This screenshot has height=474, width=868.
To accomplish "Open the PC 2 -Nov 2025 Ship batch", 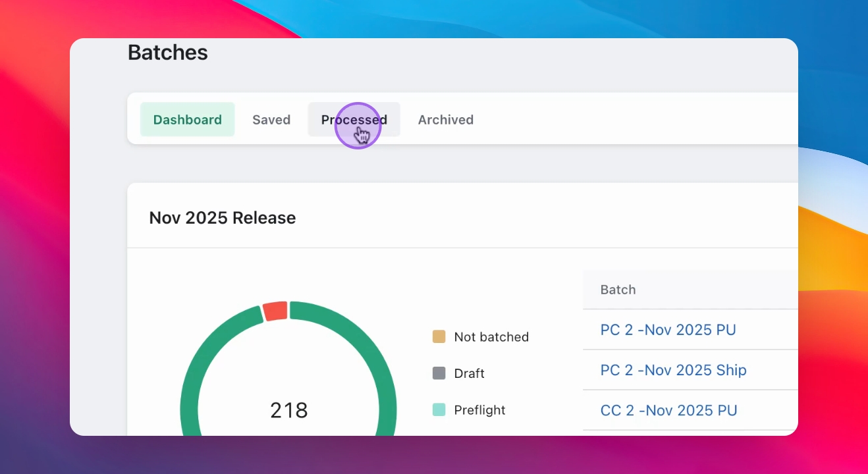I will point(673,370).
